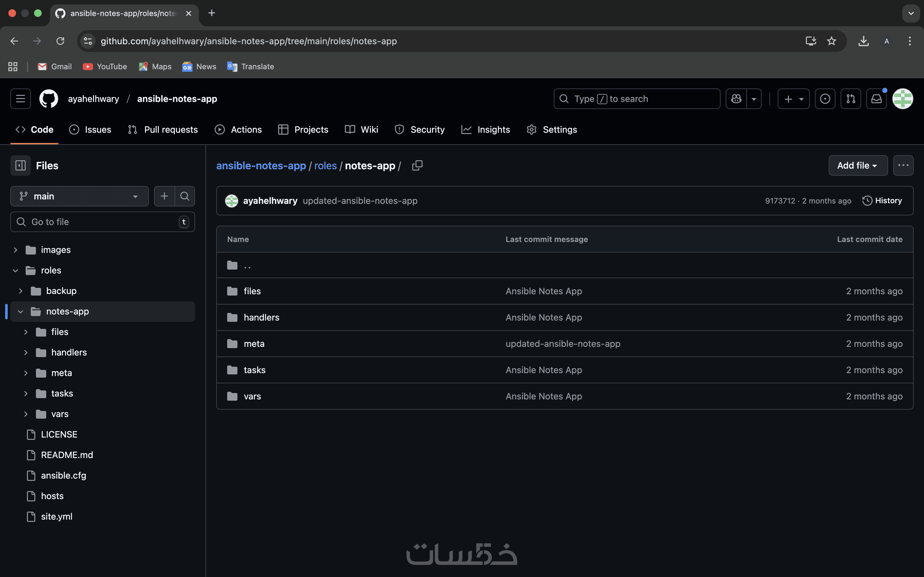The width and height of the screenshot is (924, 577).
Task: Open notifications inbox in header
Action: point(876,99)
